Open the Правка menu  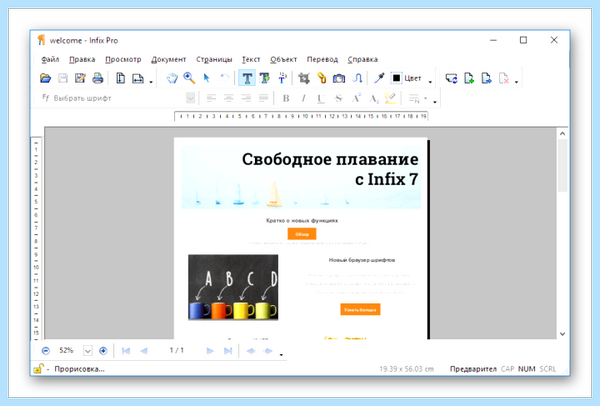82,59
